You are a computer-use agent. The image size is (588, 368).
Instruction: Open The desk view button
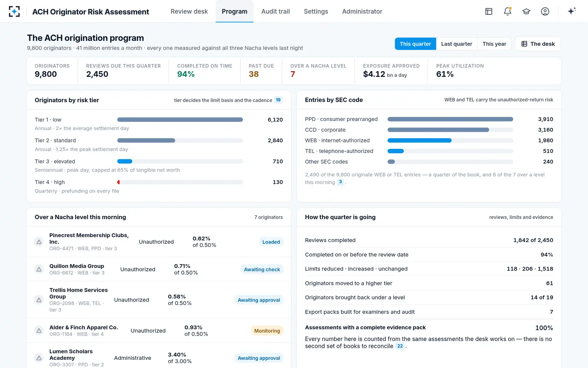point(538,44)
